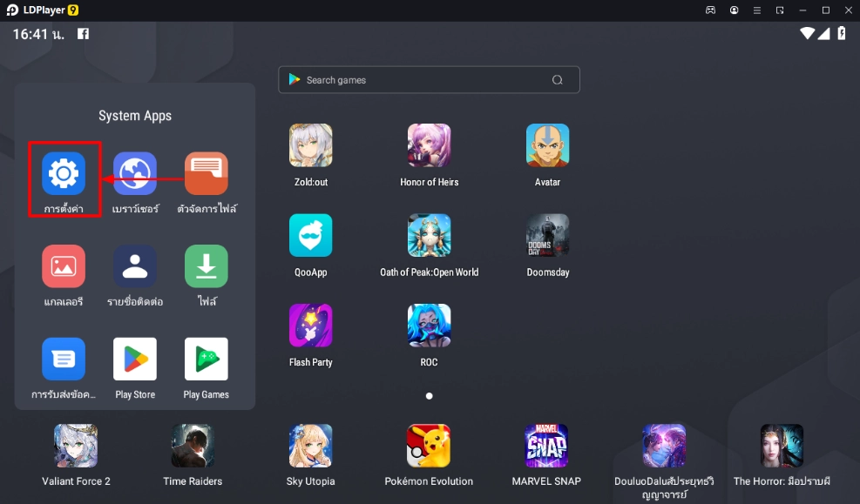Open the Files (ไฟล์) download app
The height and width of the screenshot is (504, 860).
[207, 266]
